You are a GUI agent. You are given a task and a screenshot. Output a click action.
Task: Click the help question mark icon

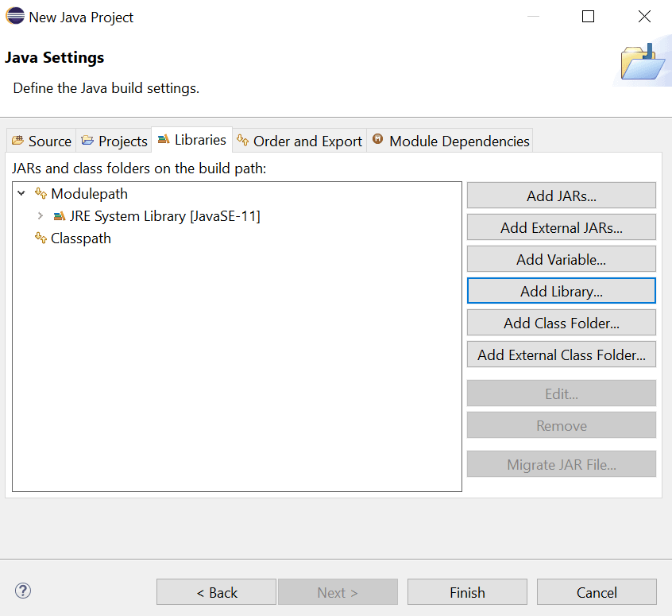[23, 591]
